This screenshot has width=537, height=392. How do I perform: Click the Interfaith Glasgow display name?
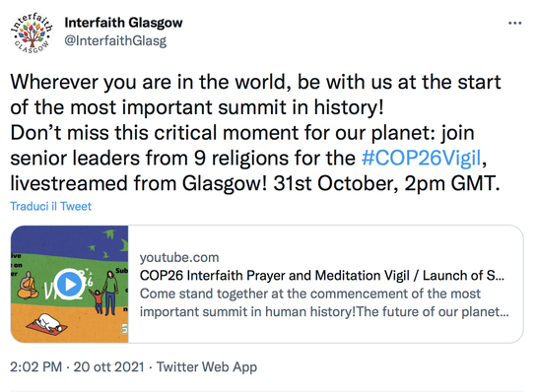tap(123, 23)
